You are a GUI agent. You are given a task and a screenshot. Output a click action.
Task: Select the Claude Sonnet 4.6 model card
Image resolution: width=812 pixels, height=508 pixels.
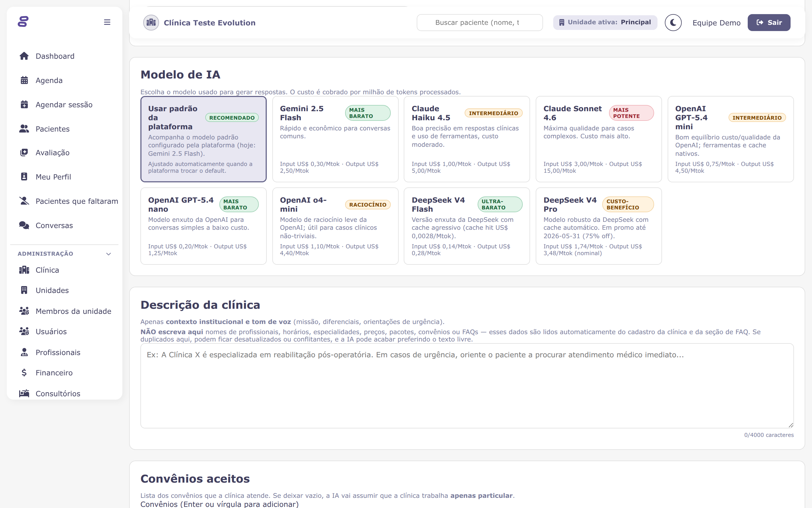tap(599, 139)
